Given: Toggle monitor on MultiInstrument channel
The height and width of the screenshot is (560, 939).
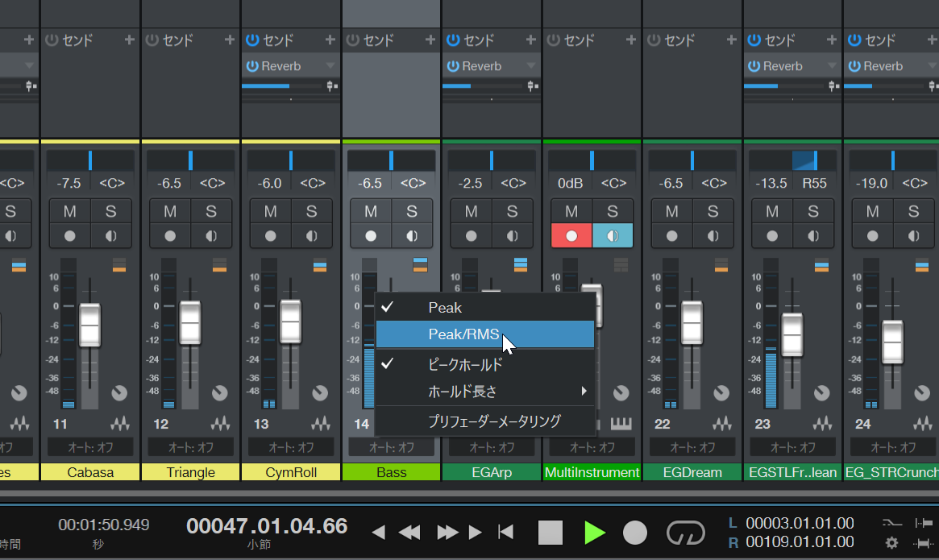Looking at the screenshot, I should point(612,236).
